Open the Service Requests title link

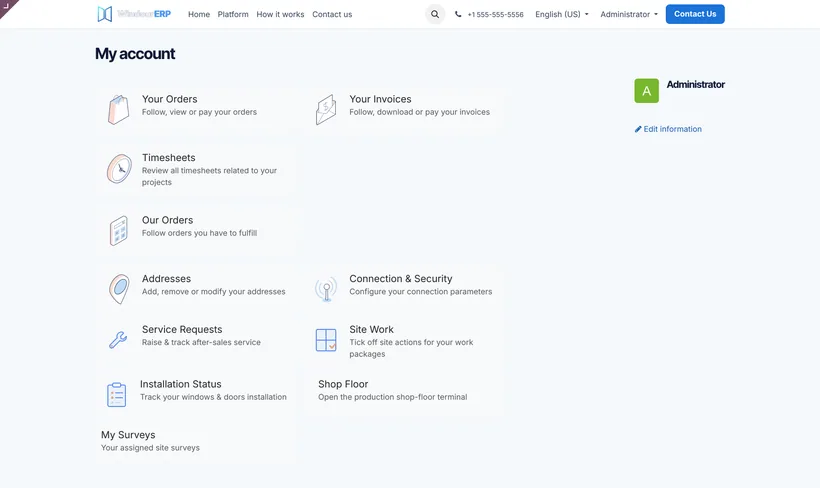pos(182,329)
